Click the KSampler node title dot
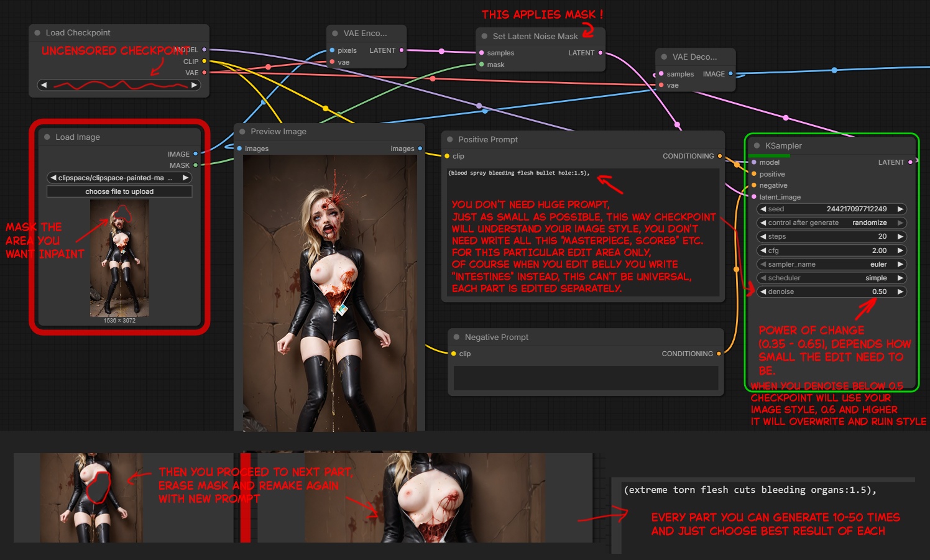The height and width of the screenshot is (560, 930). point(757,146)
